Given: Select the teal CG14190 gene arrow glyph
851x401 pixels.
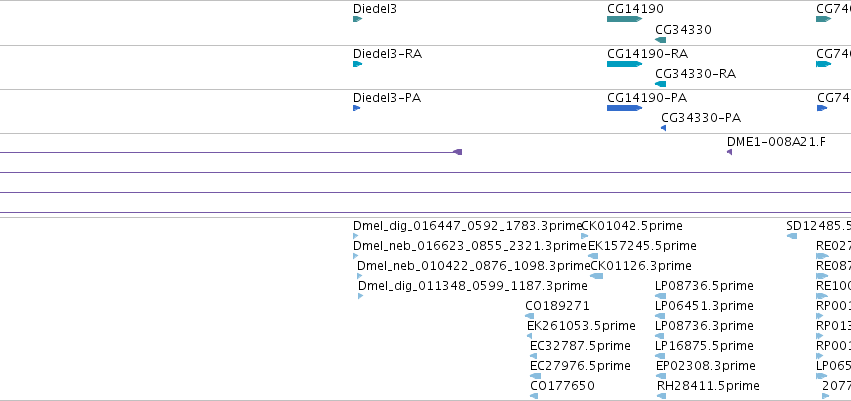Looking at the screenshot, I should point(624,19).
